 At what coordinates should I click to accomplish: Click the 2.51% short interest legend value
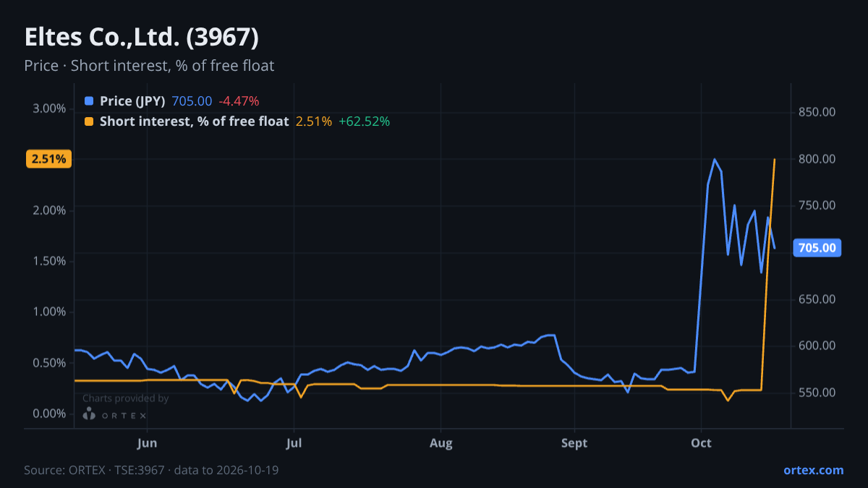[x=314, y=121]
